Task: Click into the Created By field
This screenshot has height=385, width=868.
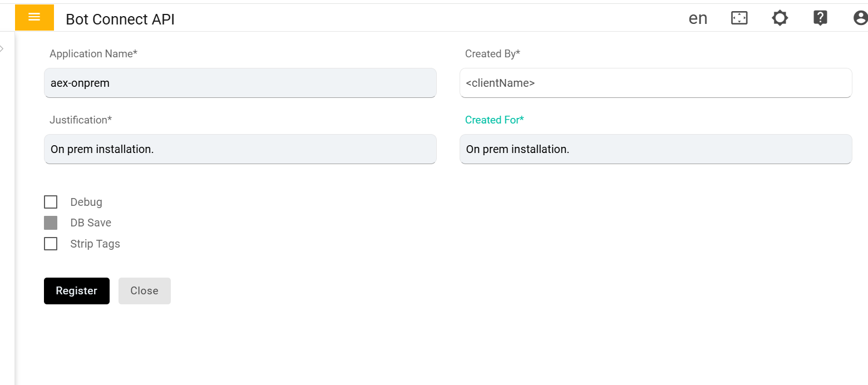Action: [655, 83]
